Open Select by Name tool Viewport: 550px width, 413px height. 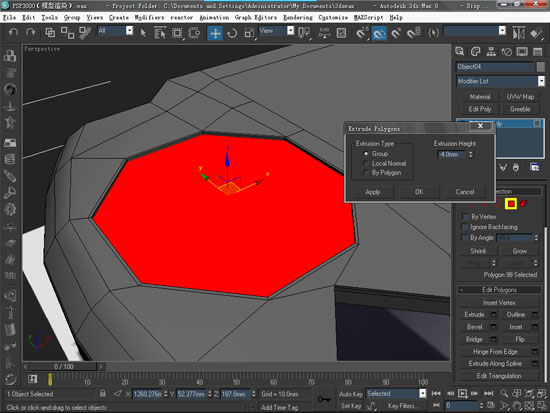click(160, 33)
